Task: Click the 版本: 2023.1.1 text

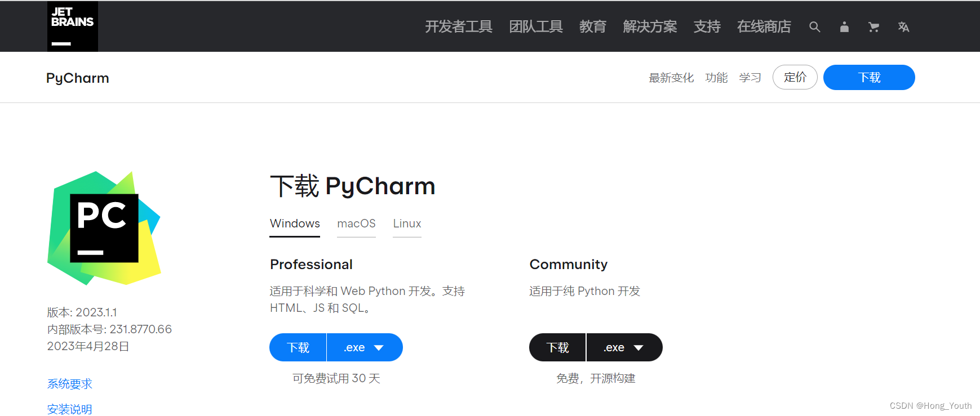Action: [x=82, y=312]
